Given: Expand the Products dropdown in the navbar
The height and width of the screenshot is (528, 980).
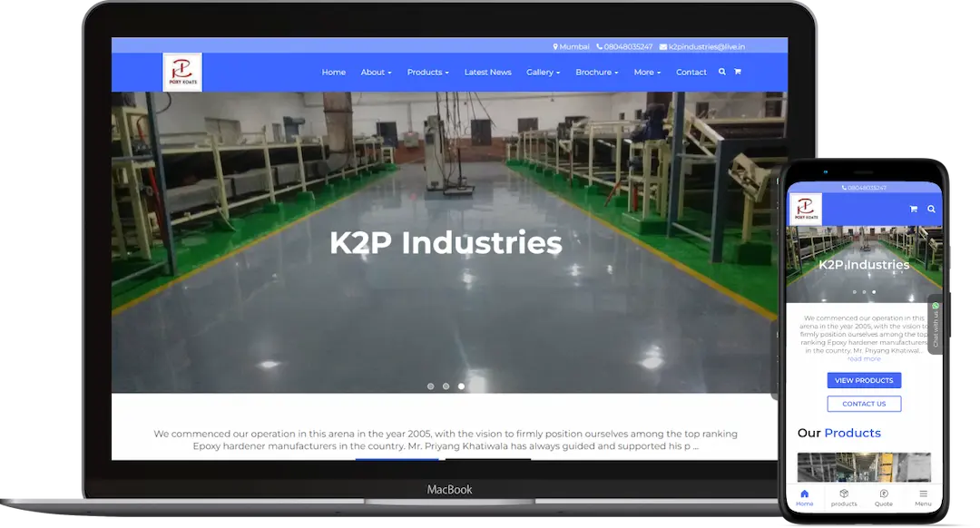Looking at the screenshot, I should [x=428, y=73].
